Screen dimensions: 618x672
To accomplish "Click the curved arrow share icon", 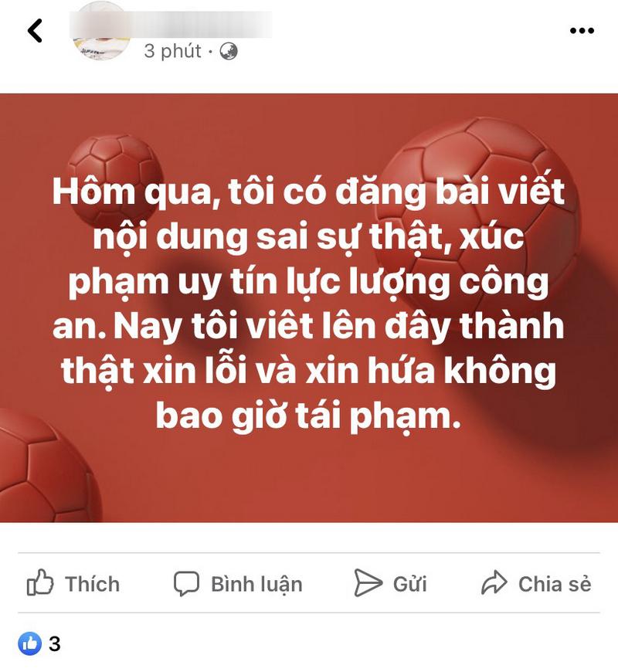I will [x=494, y=582].
